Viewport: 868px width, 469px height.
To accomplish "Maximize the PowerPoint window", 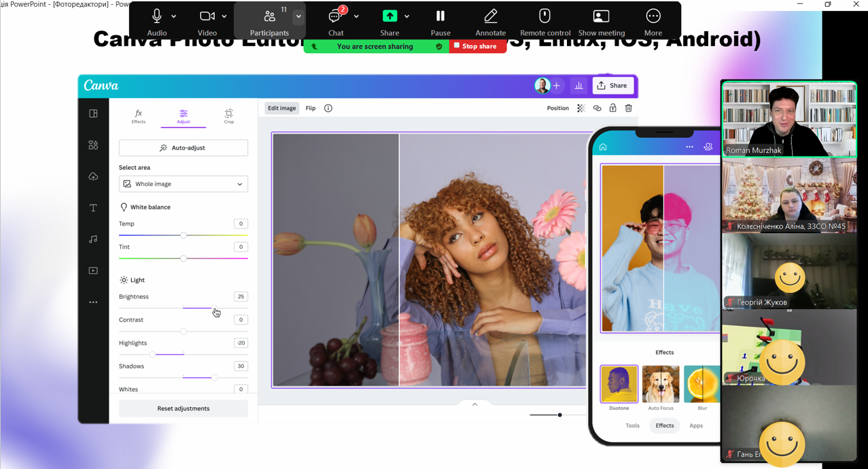I will tap(827, 5).
